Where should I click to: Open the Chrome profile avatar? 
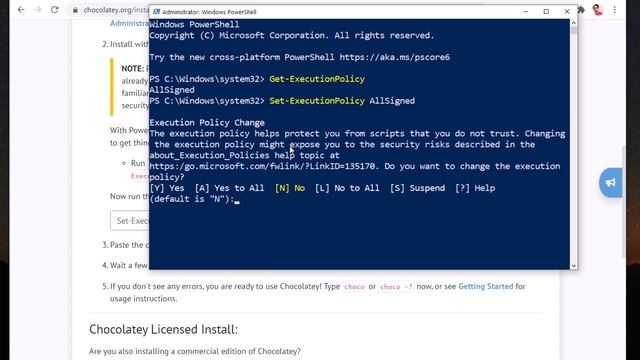598,10
